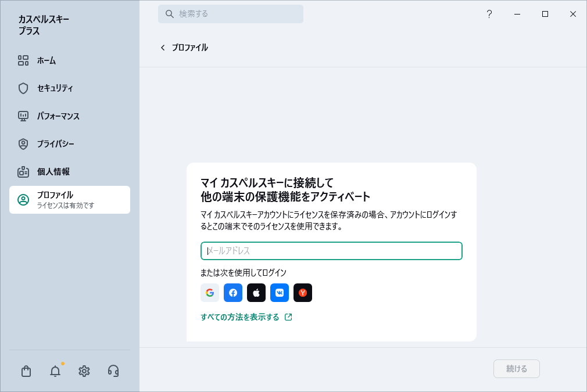Click the help question mark icon
Screen dimensions: 587x392
pos(489,14)
